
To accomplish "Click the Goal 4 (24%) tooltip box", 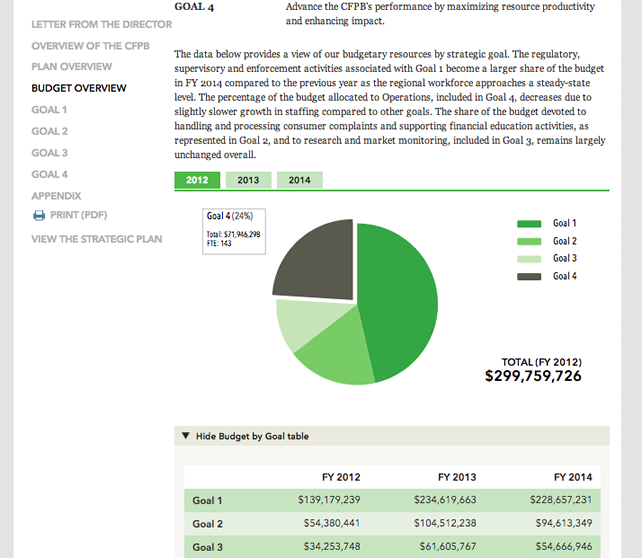I will tap(234, 231).
